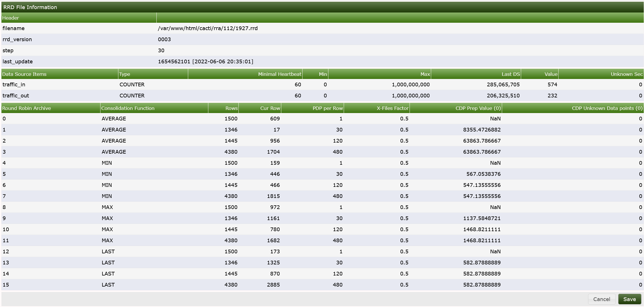
Task: Click the RRD File Information title bar
Action: pos(322,7)
